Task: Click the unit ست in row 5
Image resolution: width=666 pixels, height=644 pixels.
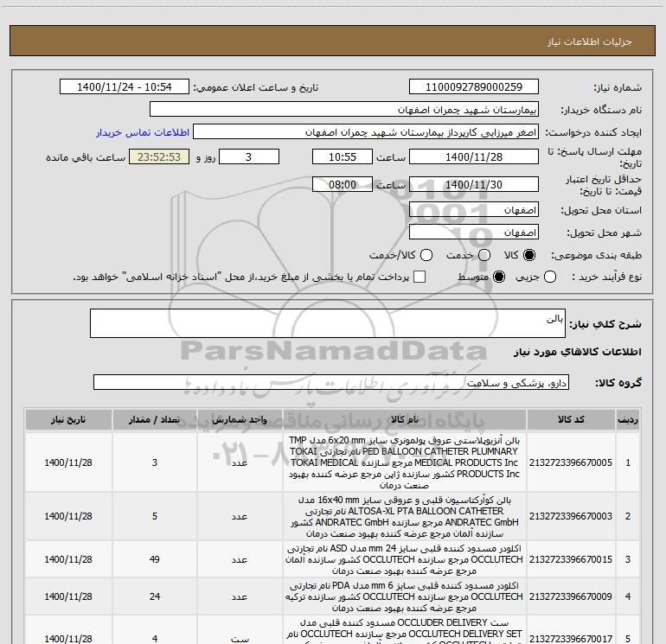Action: (240, 639)
